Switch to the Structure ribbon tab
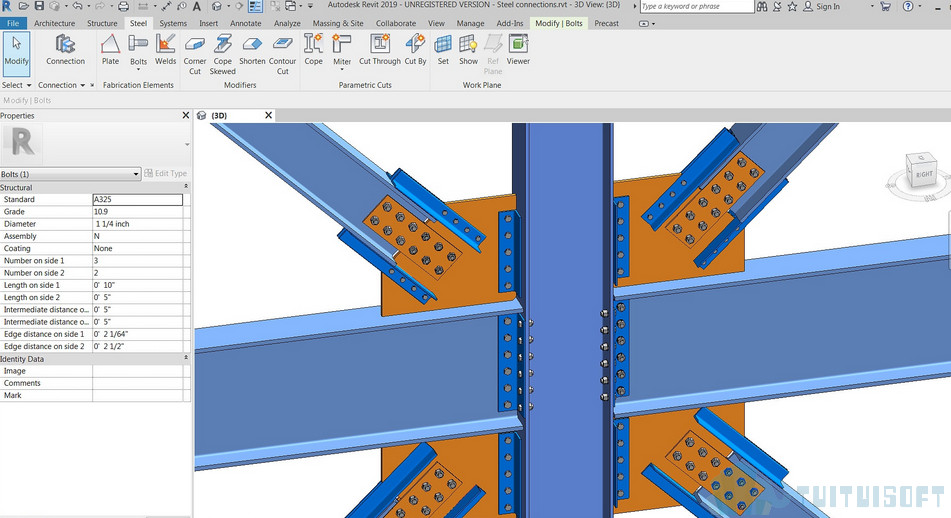 pyautogui.click(x=102, y=23)
